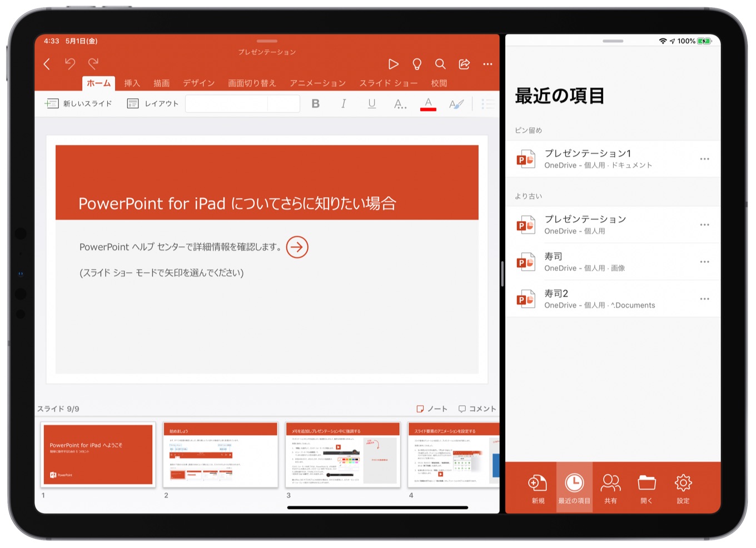Screen dimensions: 756x548
Task: Share the presentation
Action: (464, 64)
